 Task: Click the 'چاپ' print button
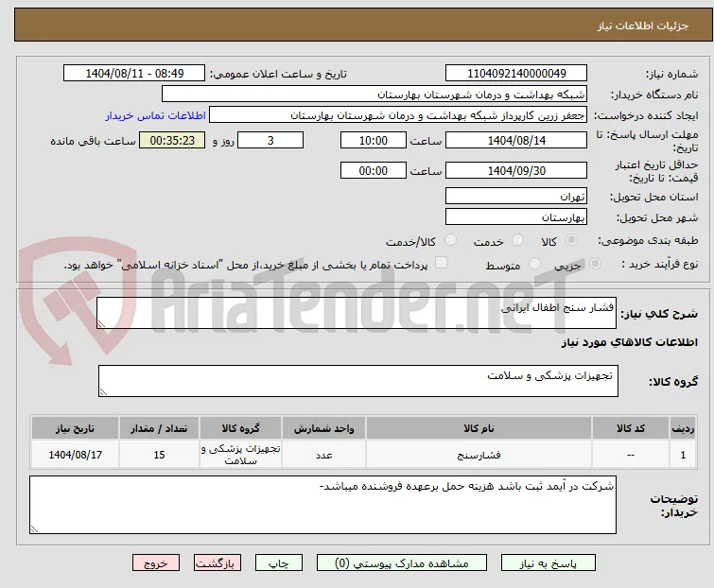pos(279,563)
